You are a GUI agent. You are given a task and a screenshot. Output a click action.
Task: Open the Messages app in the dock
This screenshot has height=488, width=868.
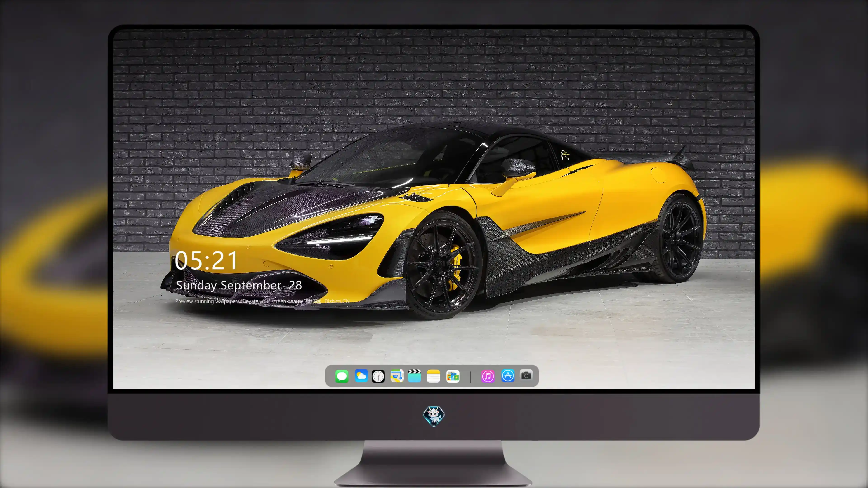[x=342, y=376]
